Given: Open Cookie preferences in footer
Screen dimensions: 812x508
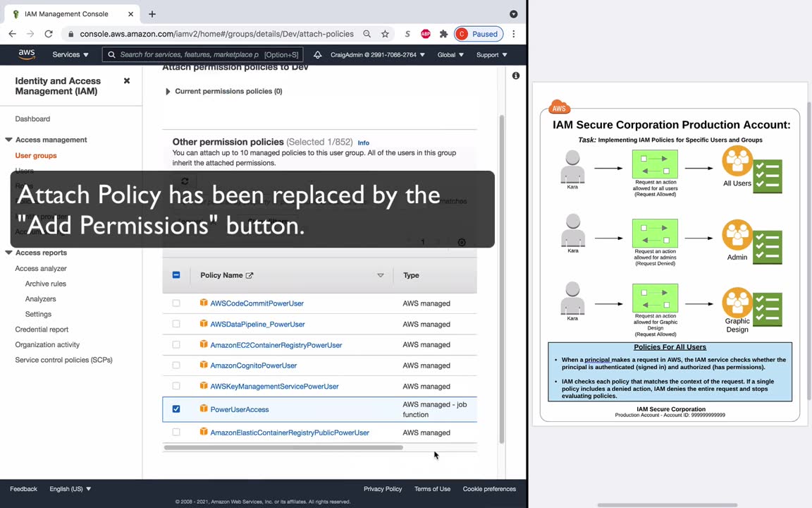Looking at the screenshot, I should [x=489, y=489].
